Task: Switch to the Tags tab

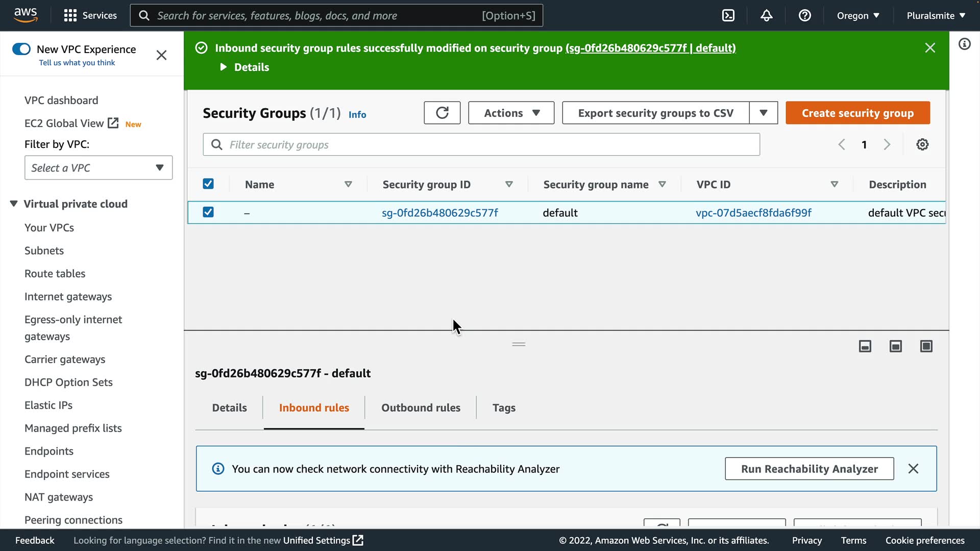Action: 504,408
